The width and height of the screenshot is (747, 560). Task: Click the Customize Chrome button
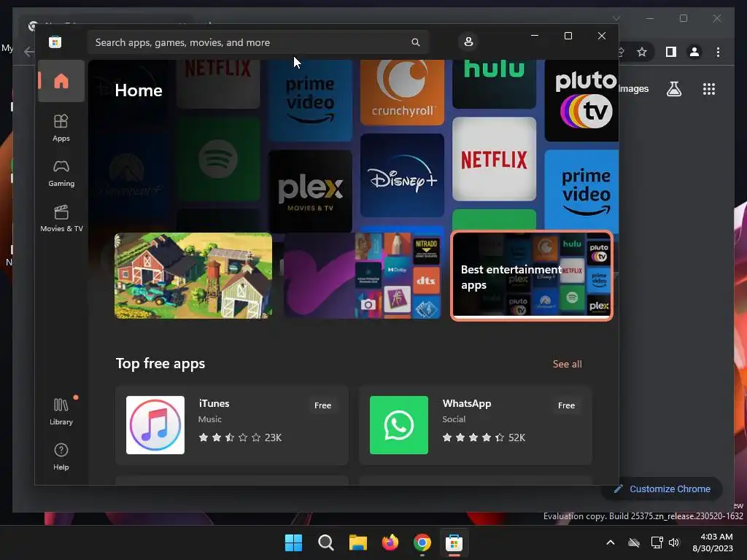coord(662,489)
